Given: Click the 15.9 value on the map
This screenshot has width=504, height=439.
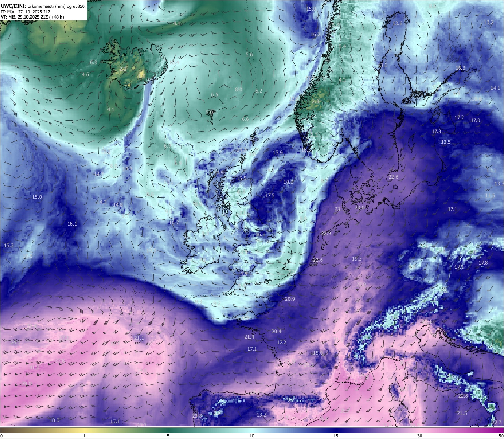Looking at the screenshot, I should point(278,152).
